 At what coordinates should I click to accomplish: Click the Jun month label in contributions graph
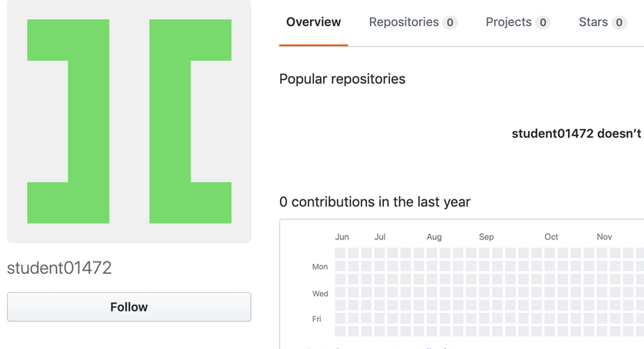(x=342, y=237)
